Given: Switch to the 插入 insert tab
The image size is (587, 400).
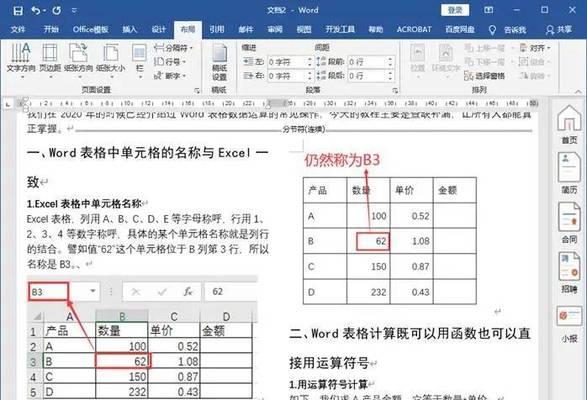Looking at the screenshot, I should pos(130,30).
